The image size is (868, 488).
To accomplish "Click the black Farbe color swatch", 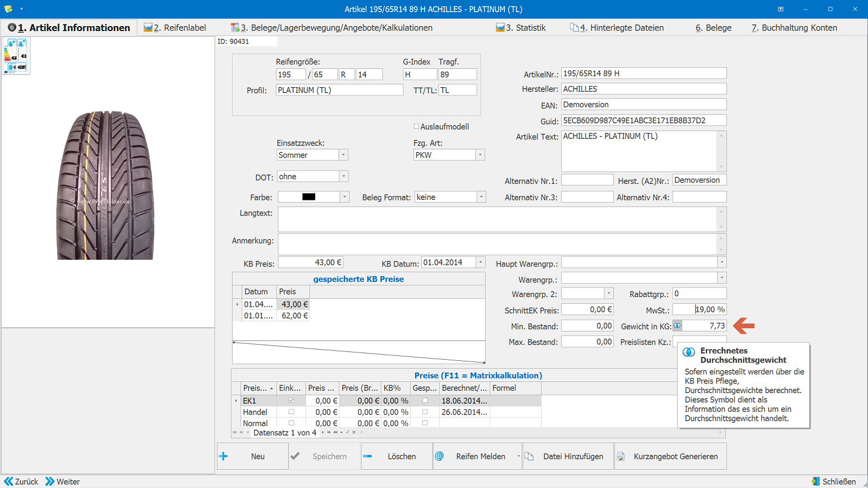I will 309,197.
